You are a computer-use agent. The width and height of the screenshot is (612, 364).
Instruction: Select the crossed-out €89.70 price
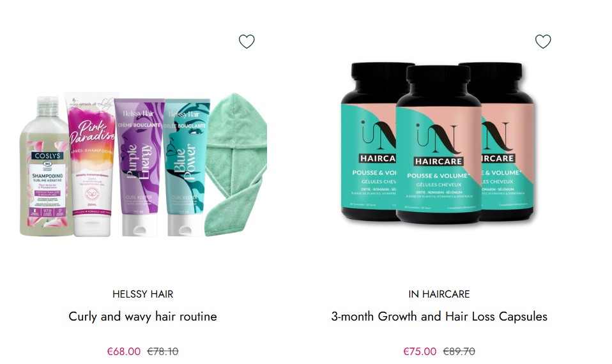[x=459, y=351]
